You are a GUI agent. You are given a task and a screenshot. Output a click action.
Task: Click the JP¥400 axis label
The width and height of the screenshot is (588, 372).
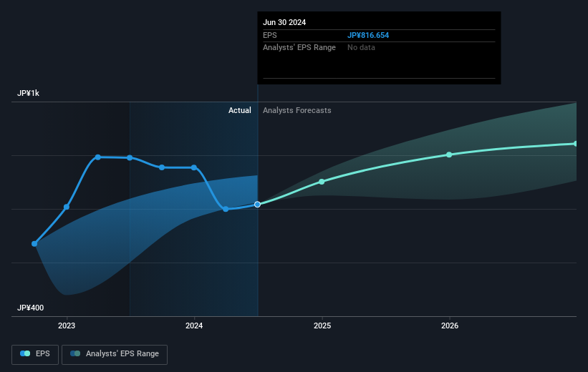coord(30,308)
